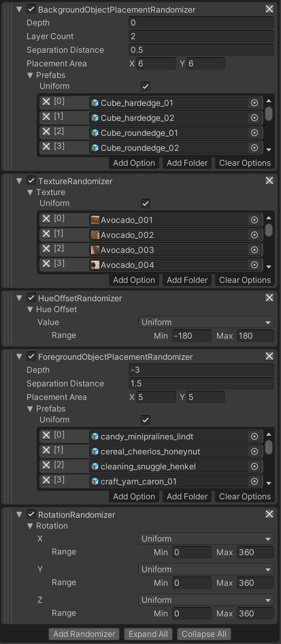
Task: Remove Cube_hardedge_01 option with its X icon
Action: click(46, 102)
